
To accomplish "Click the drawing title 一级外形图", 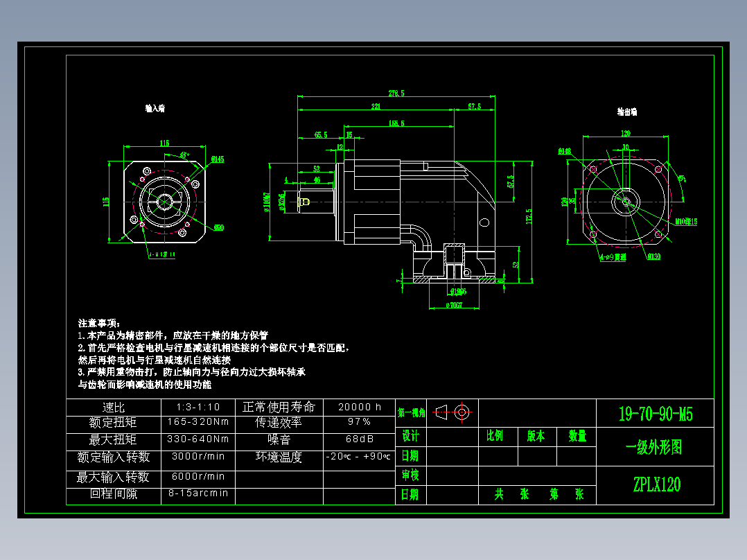I will pyautogui.click(x=654, y=446).
